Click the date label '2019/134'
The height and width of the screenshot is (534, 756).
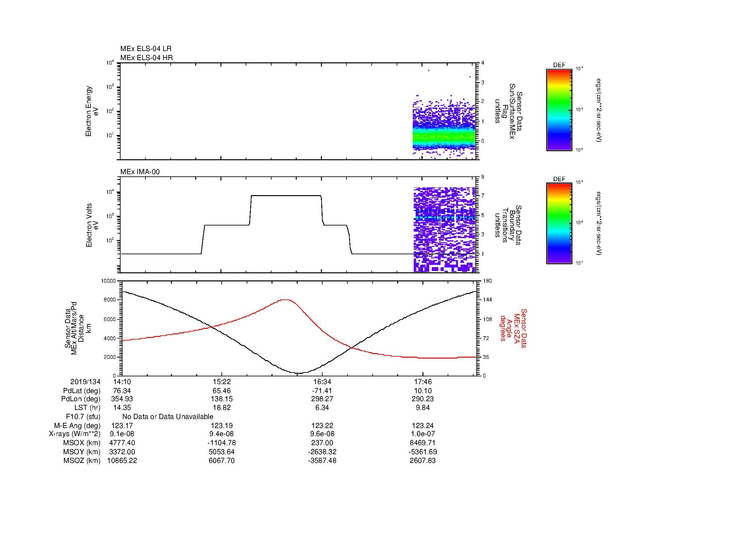(x=85, y=382)
